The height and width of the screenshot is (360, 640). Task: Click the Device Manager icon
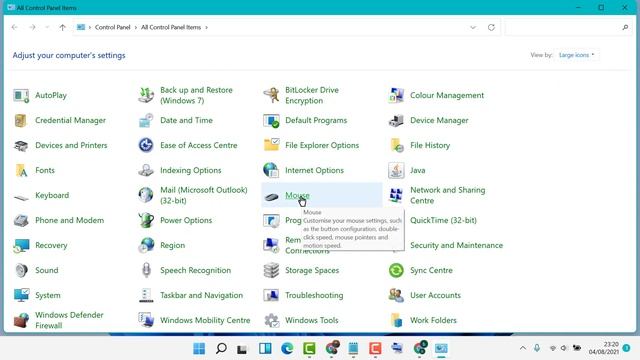[x=396, y=120]
